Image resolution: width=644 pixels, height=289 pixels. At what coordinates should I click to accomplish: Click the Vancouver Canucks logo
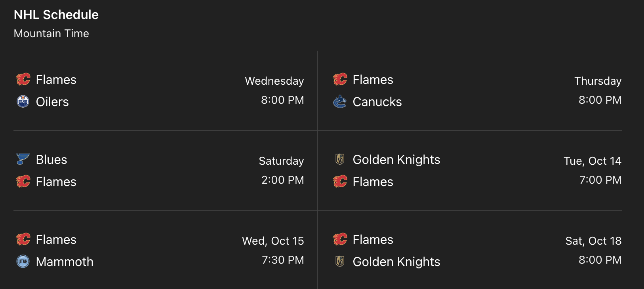click(x=340, y=102)
